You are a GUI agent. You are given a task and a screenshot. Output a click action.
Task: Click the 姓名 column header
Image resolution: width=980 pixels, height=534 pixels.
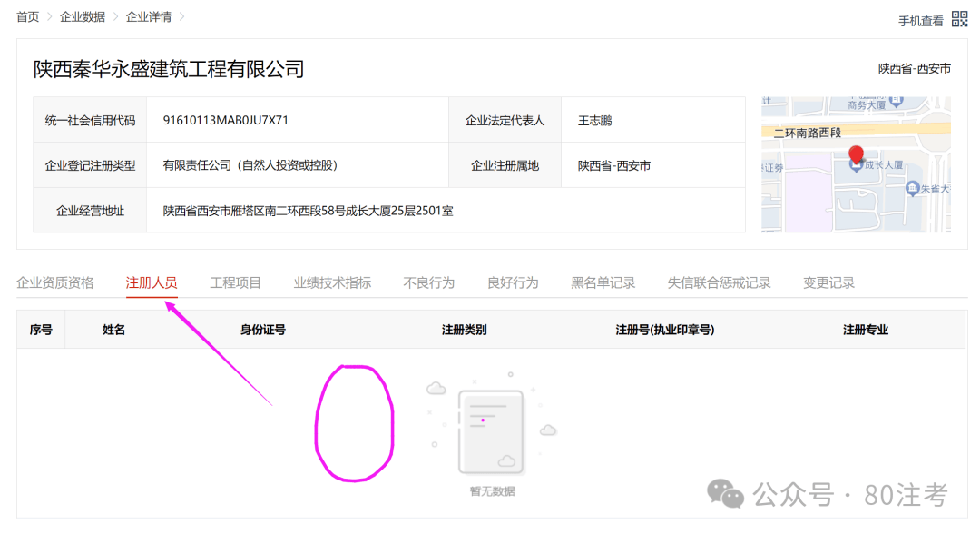[114, 330]
